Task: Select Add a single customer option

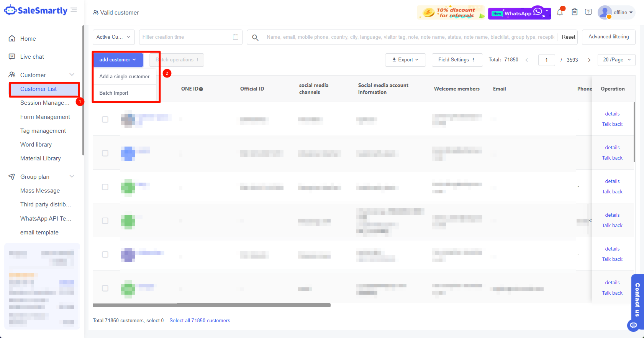Action: click(x=124, y=77)
